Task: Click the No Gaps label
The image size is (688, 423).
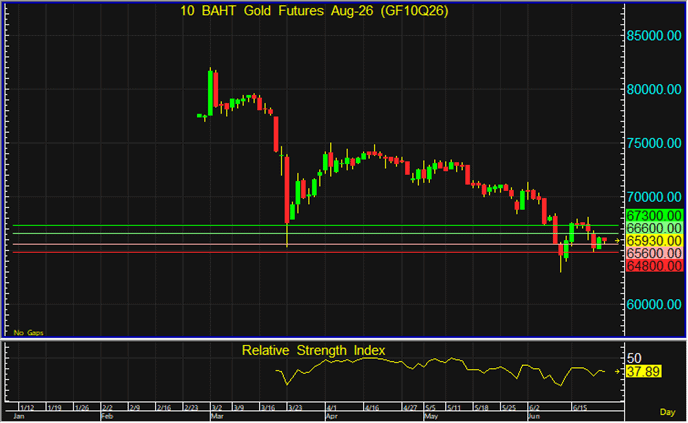Action: [x=29, y=333]
